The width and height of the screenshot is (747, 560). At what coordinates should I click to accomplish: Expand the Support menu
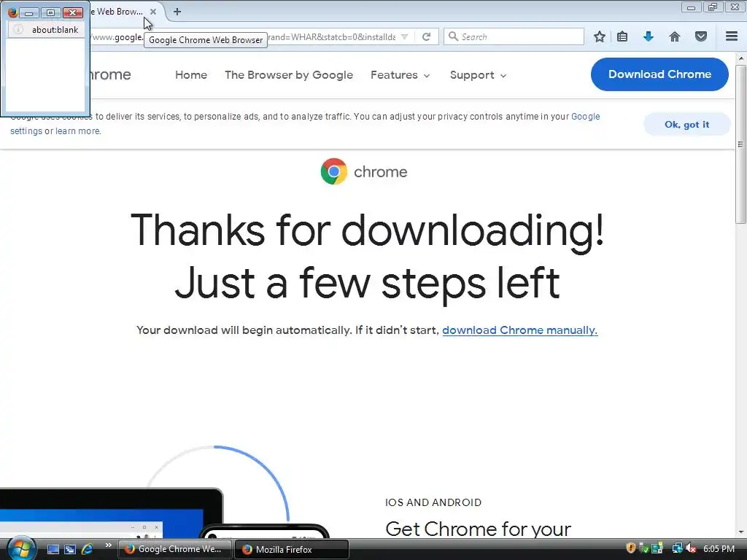click(478, 75)
